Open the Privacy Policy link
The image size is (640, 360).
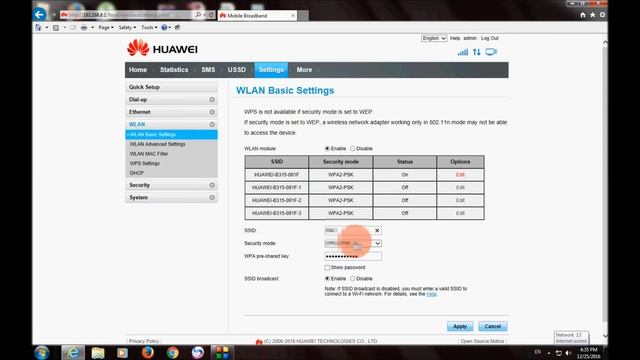point(144,341)
